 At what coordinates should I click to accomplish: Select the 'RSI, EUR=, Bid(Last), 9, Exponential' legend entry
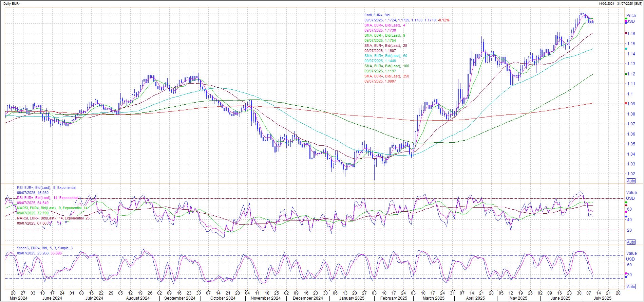click(x=46, y=188)
